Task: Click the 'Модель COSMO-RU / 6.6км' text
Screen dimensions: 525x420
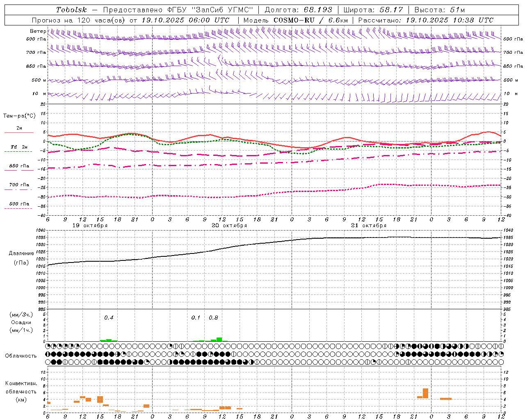Action: (295, 20)
